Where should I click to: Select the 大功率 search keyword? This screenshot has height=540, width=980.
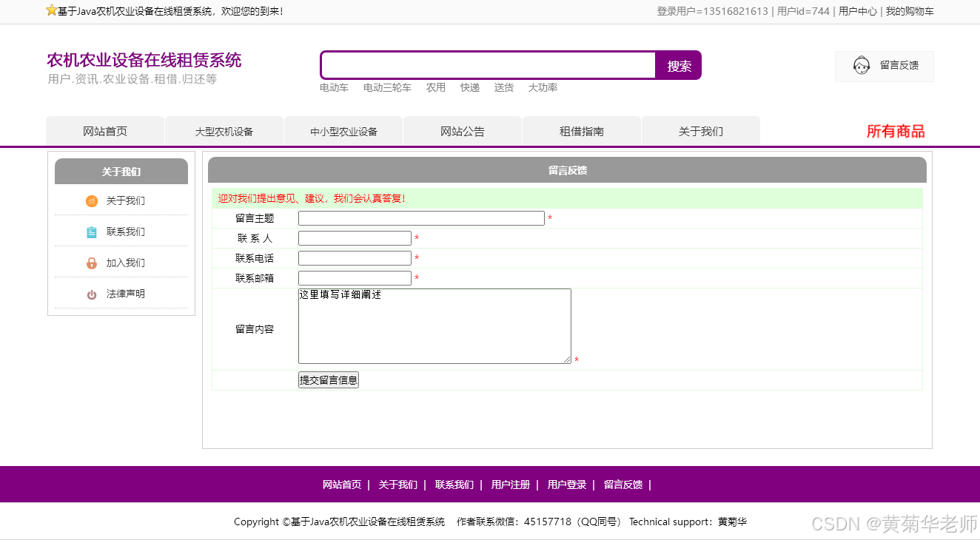pos(543,87)
